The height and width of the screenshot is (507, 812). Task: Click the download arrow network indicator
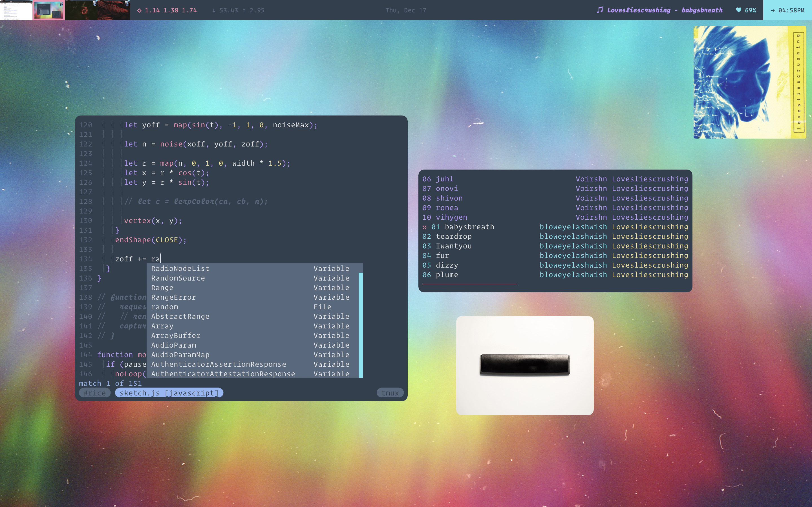pos(214,10)
